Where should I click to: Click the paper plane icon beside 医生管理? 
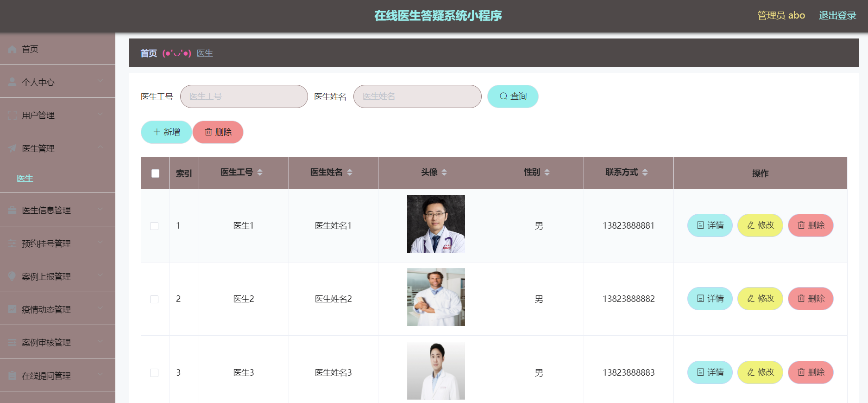coord(13,148)
